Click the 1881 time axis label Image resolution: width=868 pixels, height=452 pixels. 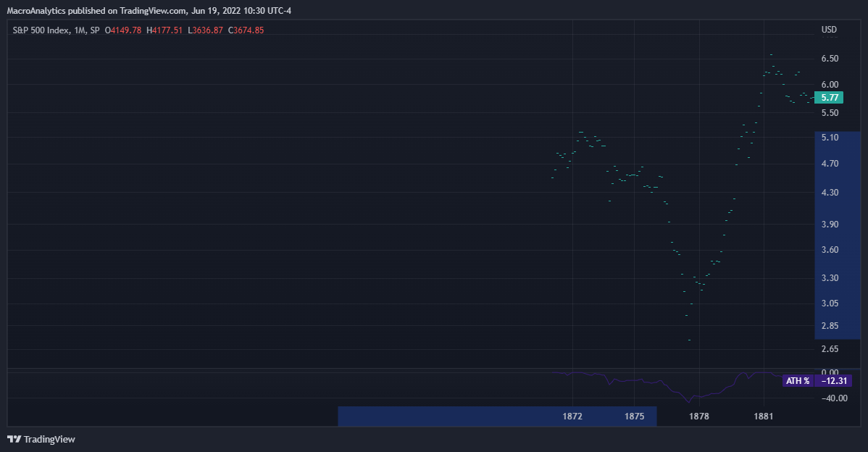(764, 417)
